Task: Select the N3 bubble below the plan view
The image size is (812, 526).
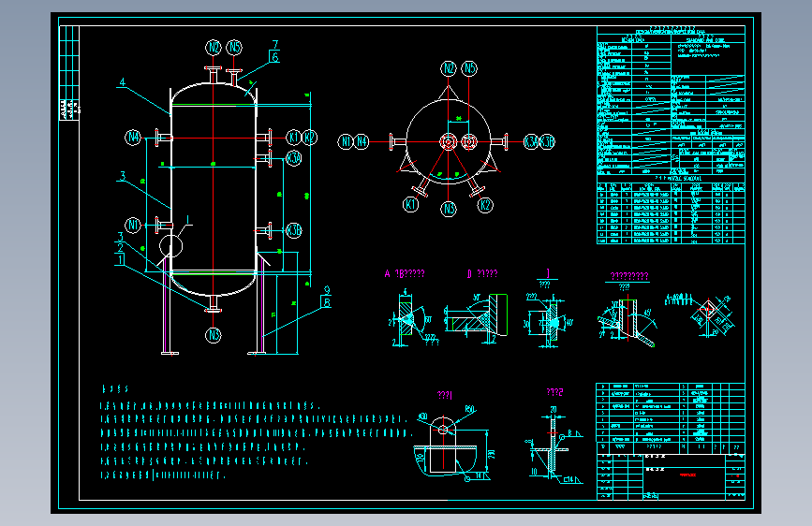Action: click(449, 209)
